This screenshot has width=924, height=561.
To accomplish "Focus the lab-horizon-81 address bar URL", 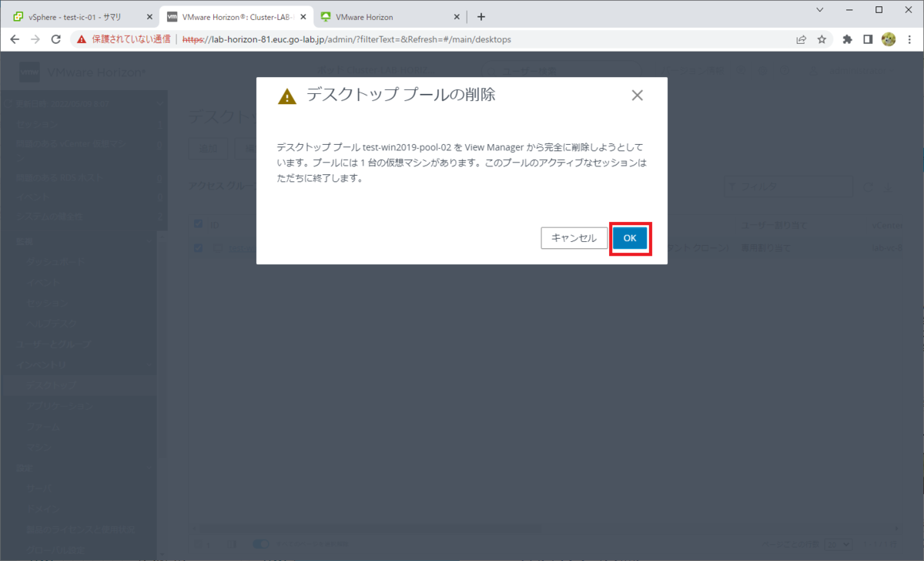I will [x=346, y=39].
